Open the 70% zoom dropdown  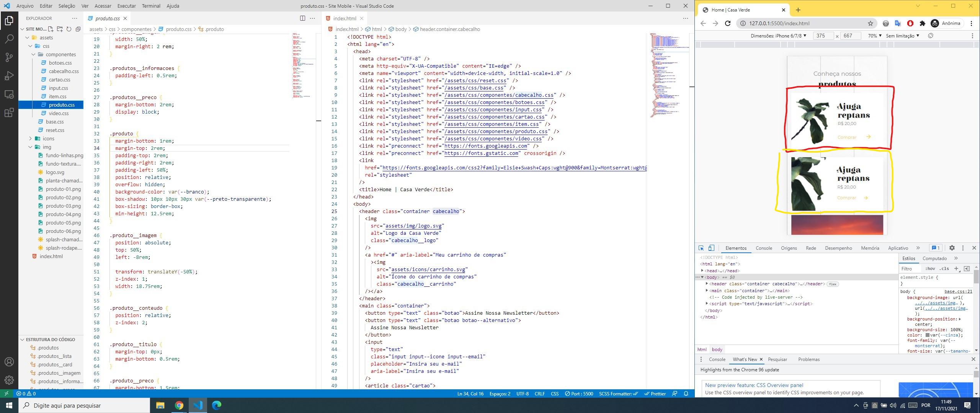[x=875, y=36]
